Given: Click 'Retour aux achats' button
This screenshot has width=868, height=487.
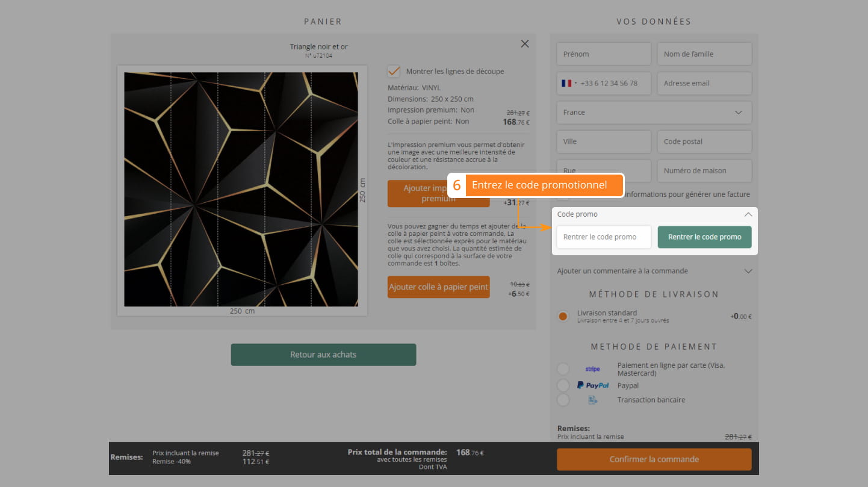Looking at the screenshot, I should click(323, 355).
